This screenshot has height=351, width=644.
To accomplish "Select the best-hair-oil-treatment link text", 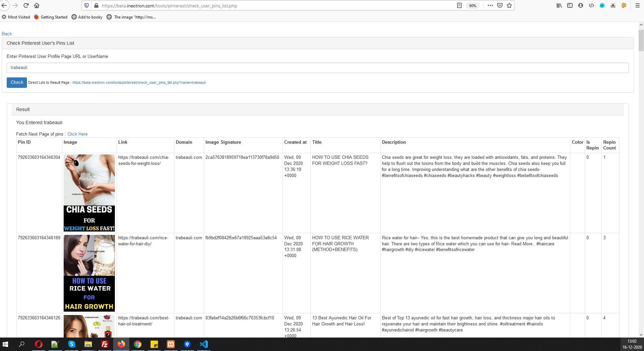I will (x=144, y=321).
